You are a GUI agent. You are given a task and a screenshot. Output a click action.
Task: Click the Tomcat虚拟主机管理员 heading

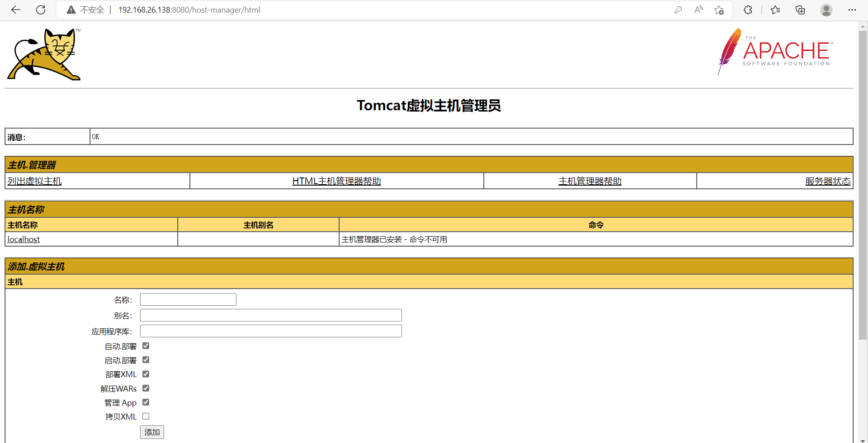coord(429,106)
